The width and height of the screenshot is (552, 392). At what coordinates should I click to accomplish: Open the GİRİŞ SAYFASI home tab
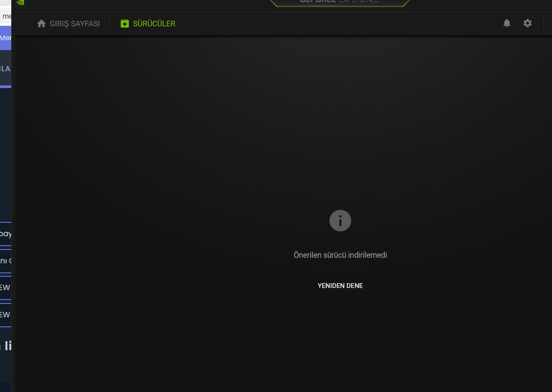68,24
